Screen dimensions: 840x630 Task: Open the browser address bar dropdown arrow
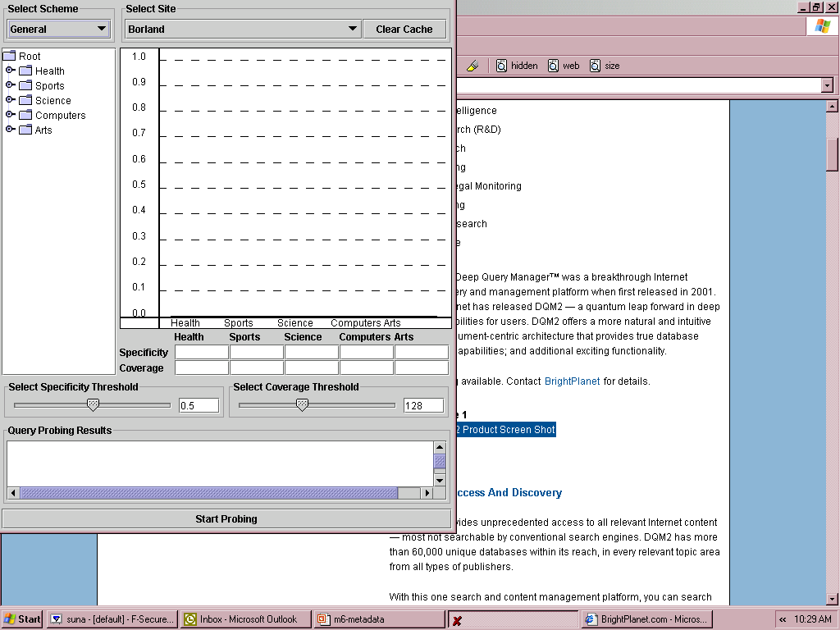tap(826, 85)
